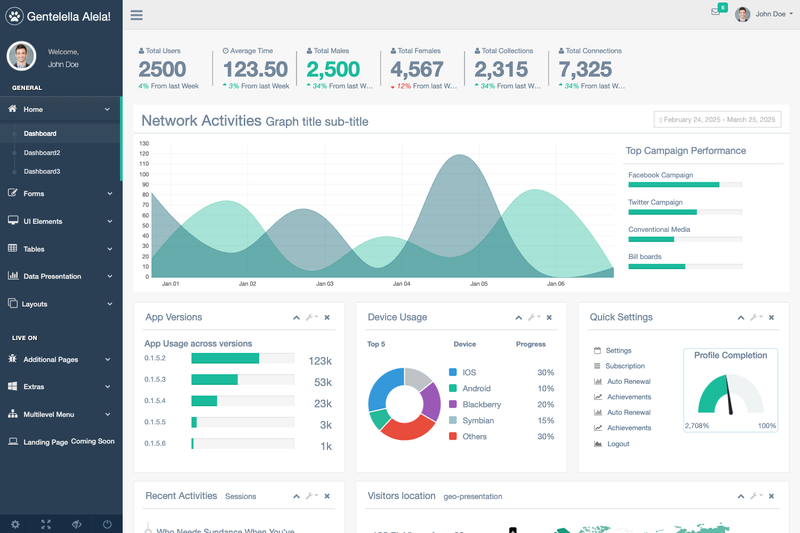The image size is (800, 533).
Task: Click the sidebar John Doe profile picture
Action: (x=21, y=56)
